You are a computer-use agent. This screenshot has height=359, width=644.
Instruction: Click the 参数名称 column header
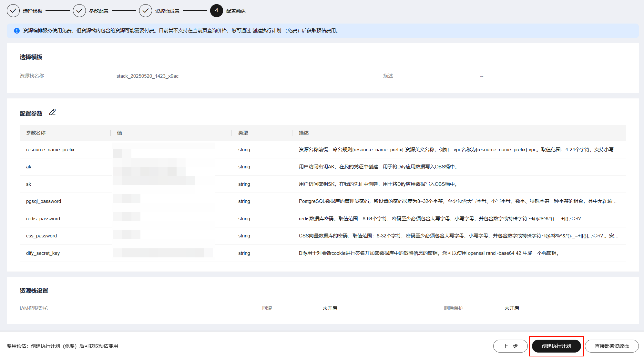pyautogui.click(x=36, y=133)
